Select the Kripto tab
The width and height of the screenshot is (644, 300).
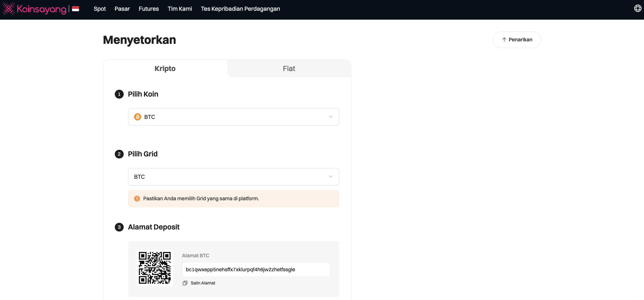165,68
